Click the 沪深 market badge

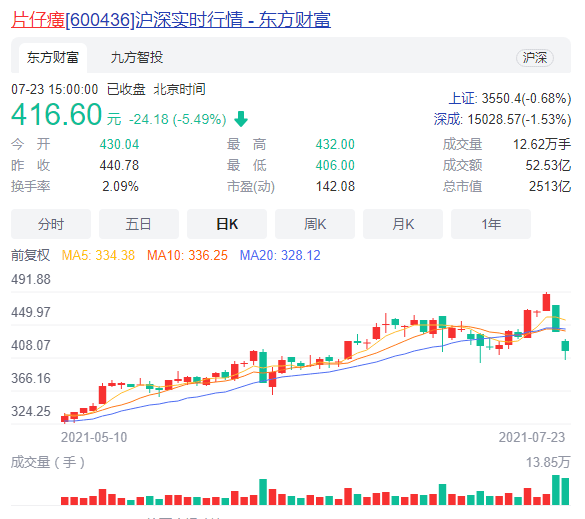pyautogui.click(x=535, y=58)
